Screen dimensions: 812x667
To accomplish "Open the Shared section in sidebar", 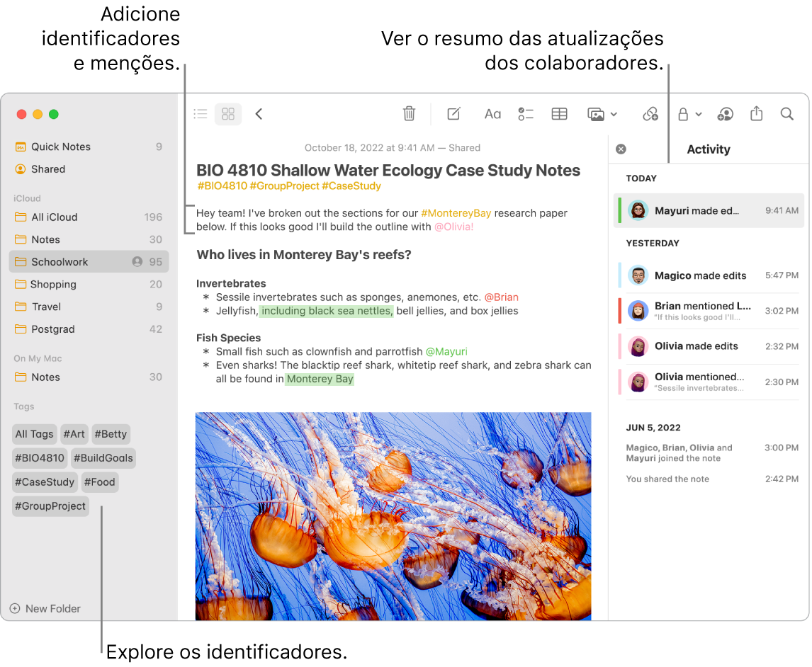I will (49, 169).
